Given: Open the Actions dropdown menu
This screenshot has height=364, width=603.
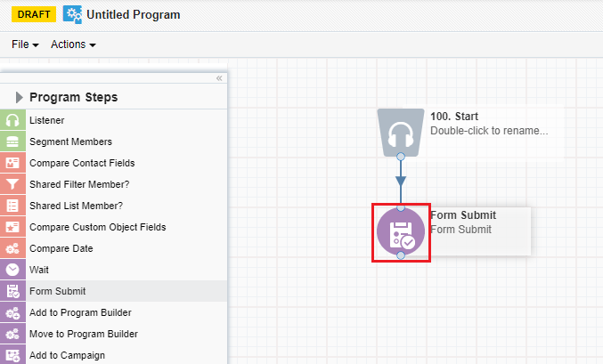Looking at the screenshot, I should click(x=73, y=44).
